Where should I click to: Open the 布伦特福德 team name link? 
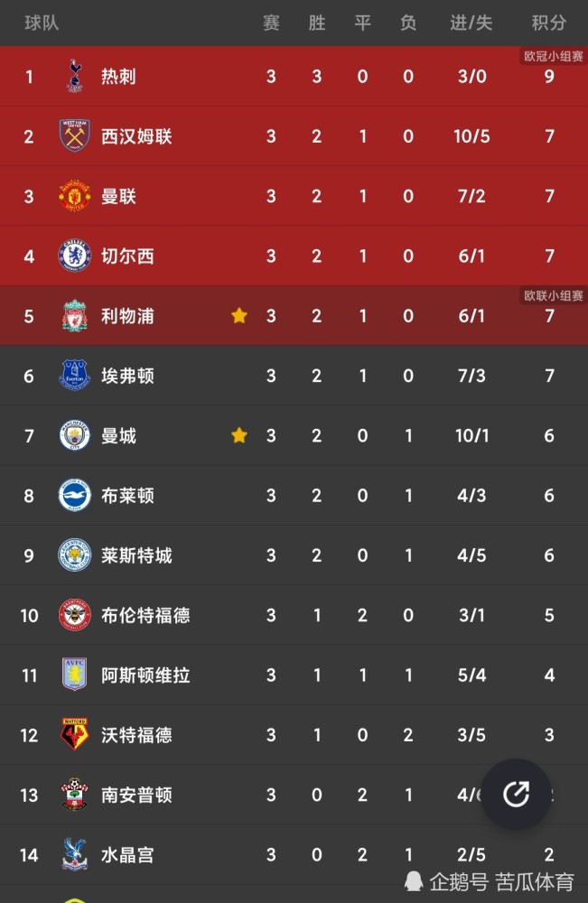pos(145,615)
